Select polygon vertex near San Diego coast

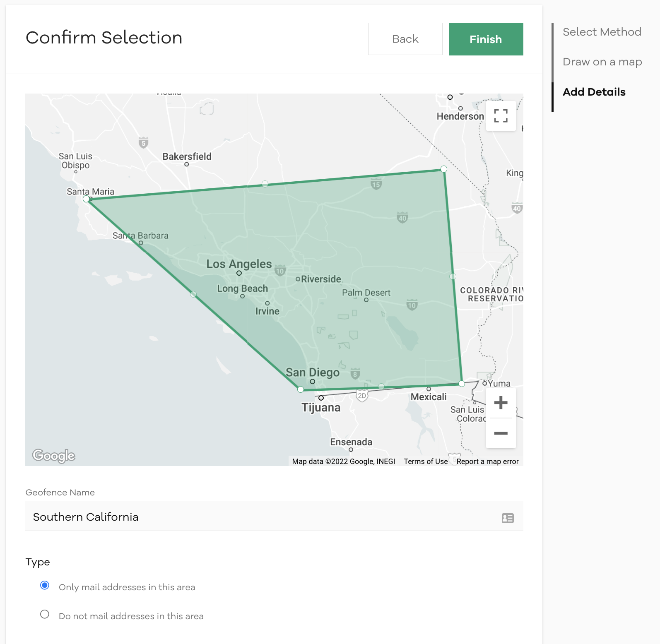[x=301, y=389]
